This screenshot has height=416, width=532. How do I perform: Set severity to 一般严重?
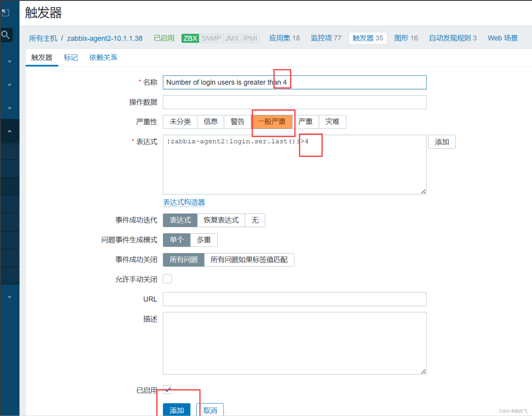[x=272, y=122]
